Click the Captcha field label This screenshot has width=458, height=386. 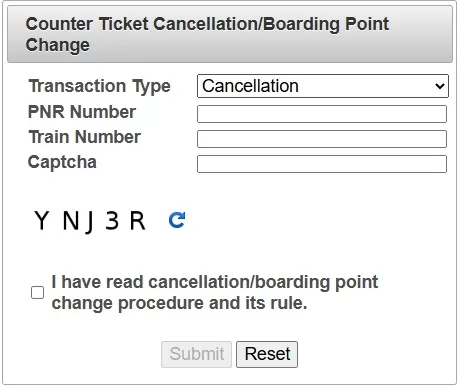(x=62, y=162)
